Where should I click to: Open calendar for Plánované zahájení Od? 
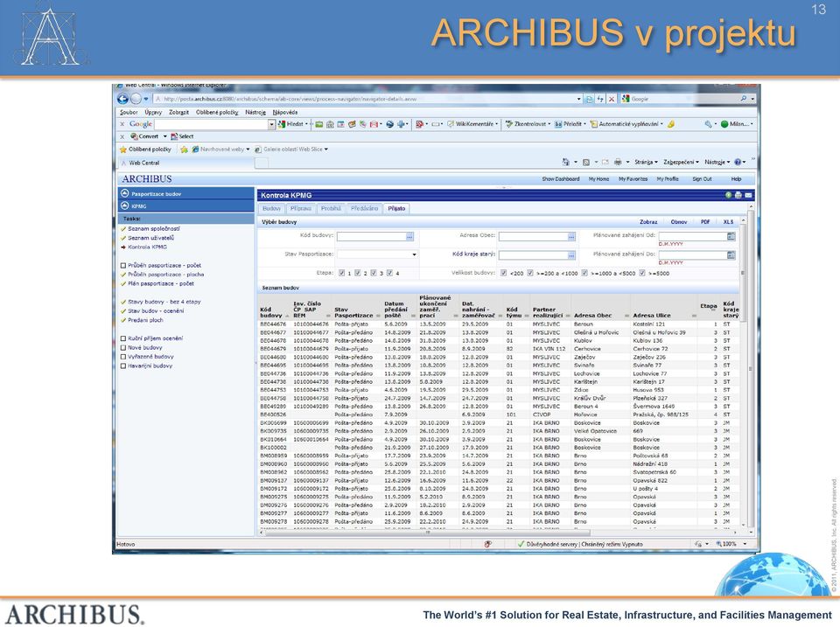tap(731, 236)
